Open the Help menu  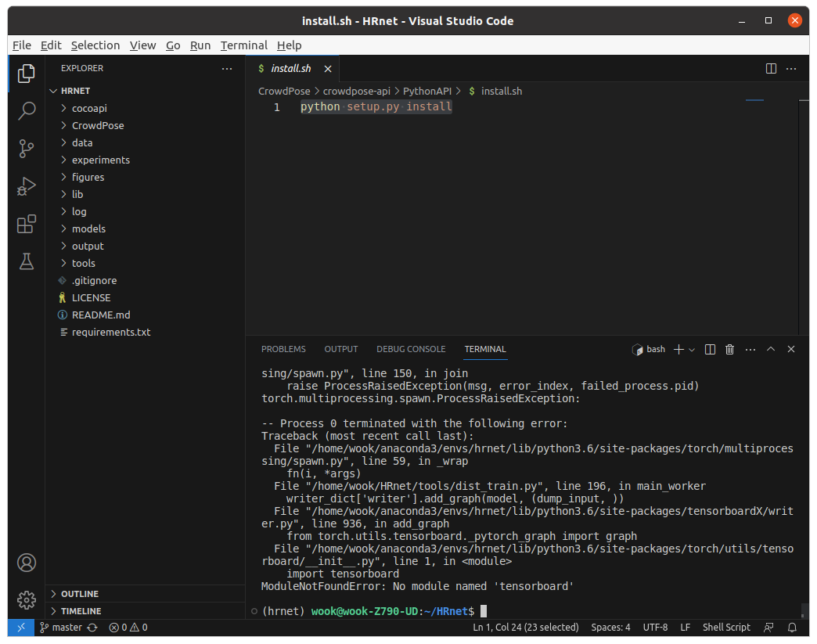point(290,45)
